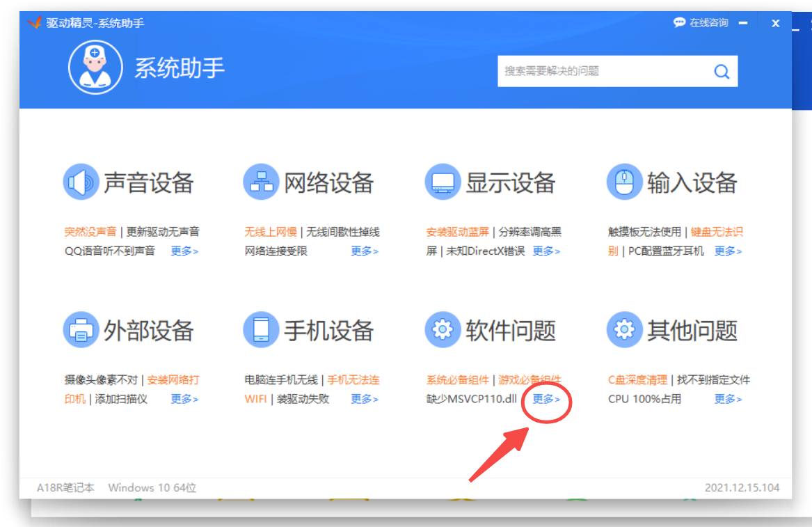812x527 pixels.
Task: Type in the problem search box
Action: click(602, 71)
